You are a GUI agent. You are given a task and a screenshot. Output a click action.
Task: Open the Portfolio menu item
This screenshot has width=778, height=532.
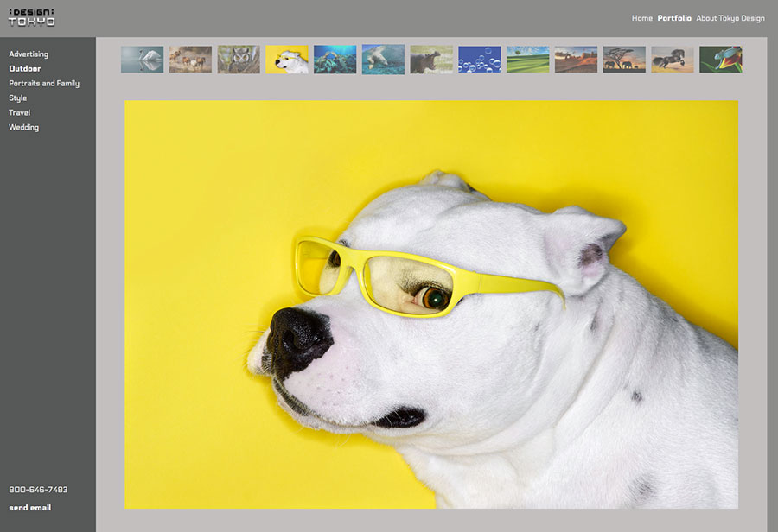click(x=674, y=18)
